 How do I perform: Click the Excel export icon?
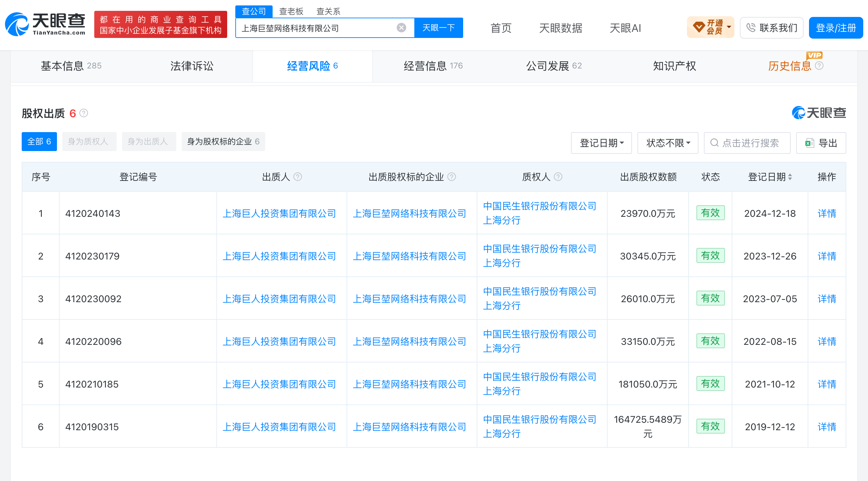coord(810,143)
